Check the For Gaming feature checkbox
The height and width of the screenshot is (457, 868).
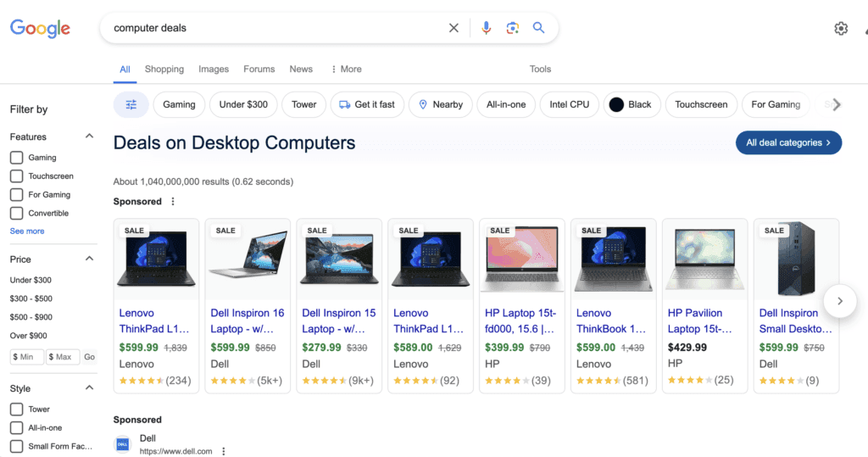pyautogui.click(x=17, y=195)
